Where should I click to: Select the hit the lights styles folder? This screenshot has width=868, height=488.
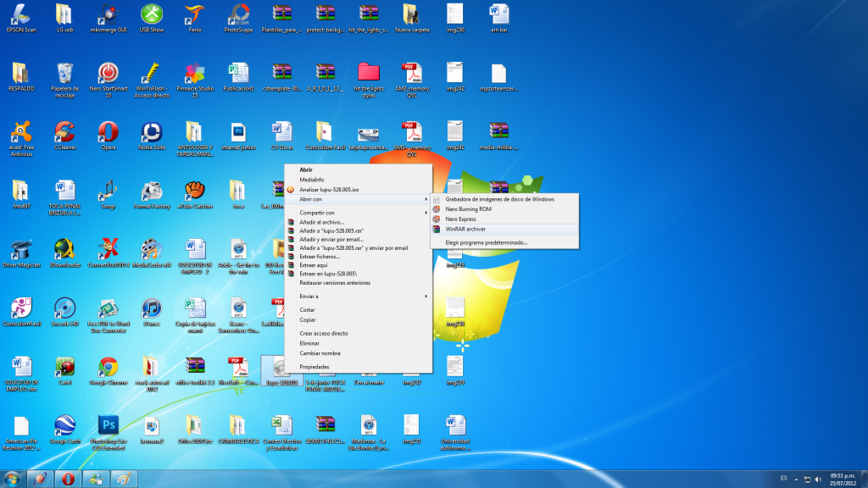pyautogui.click(x=369, y=80)
